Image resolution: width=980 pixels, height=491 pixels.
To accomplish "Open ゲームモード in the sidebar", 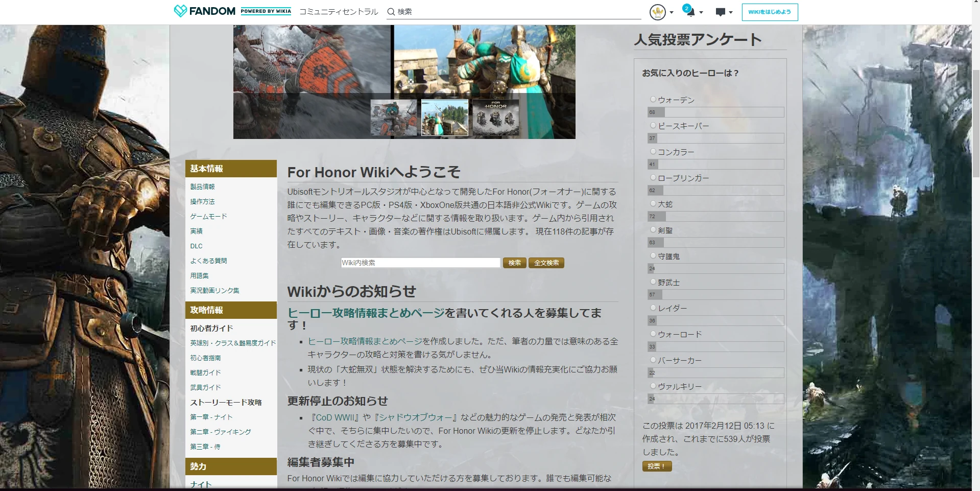I will (208, 216).
